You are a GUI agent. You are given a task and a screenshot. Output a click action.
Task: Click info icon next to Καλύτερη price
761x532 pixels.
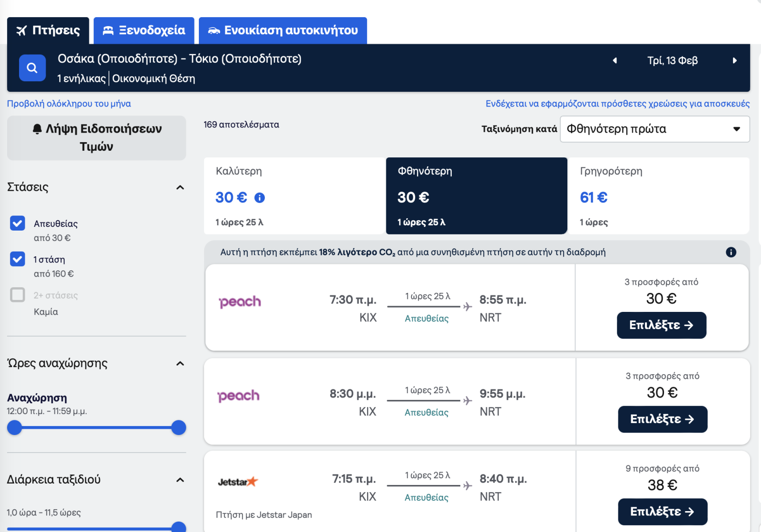point(260,198)
